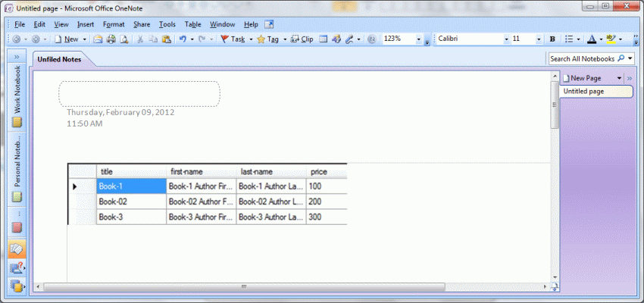
Task: Click the Book-1 title cell
Action: click(131, 186)
